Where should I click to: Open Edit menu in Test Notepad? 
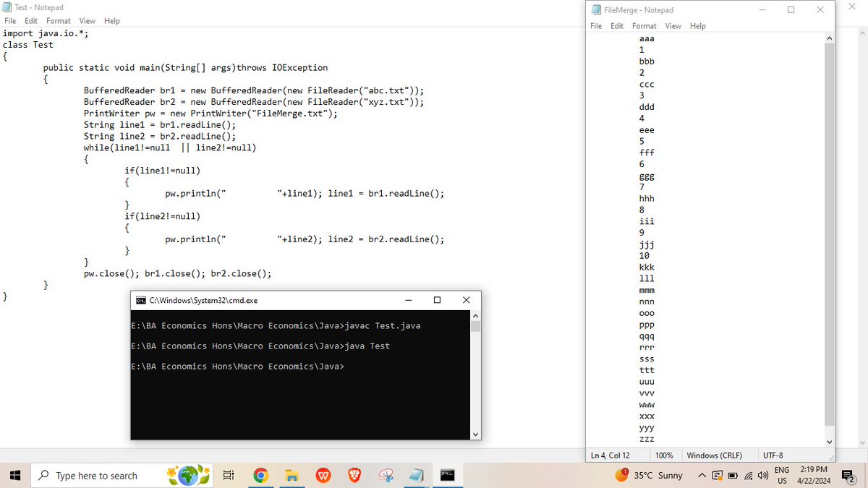click(x=32, y=21)
